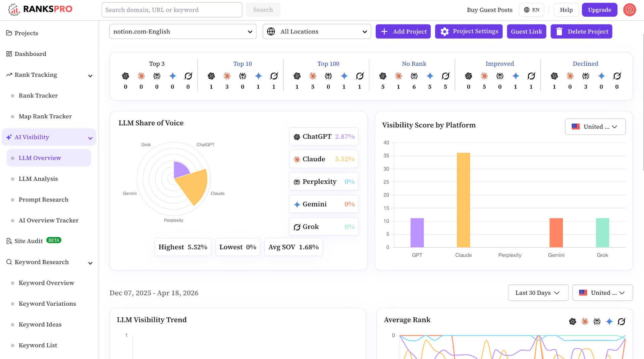The width and height of the screenshot is (644, 359).
Task: Collapse the Keyword Research chevron
Action: coord(90,263)
